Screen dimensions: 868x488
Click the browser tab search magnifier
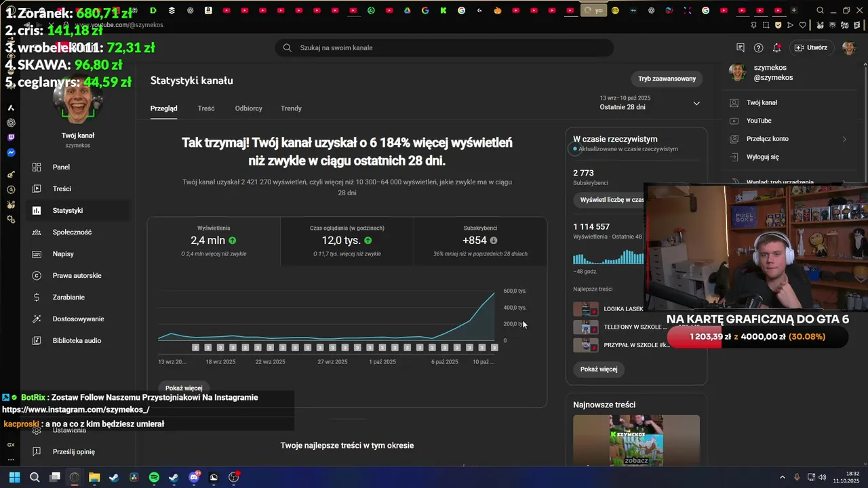pos(820,10)
